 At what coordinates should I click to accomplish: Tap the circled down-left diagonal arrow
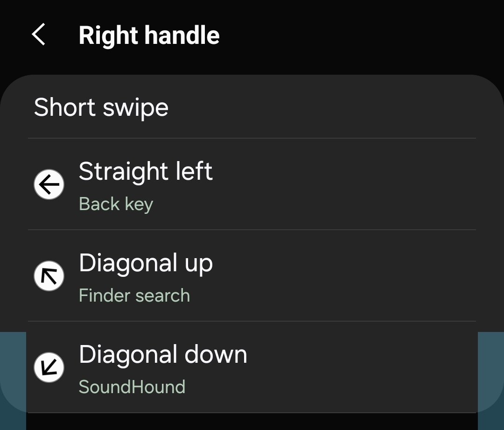(49, 367)
